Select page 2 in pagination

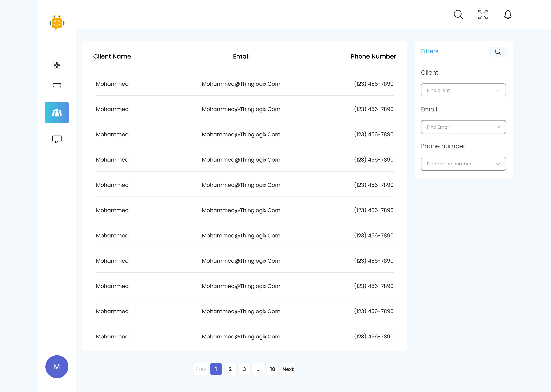click(x=230, y=369)
